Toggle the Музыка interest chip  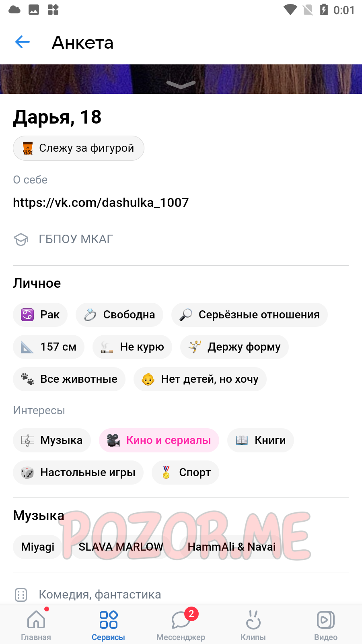pos(52,440)
